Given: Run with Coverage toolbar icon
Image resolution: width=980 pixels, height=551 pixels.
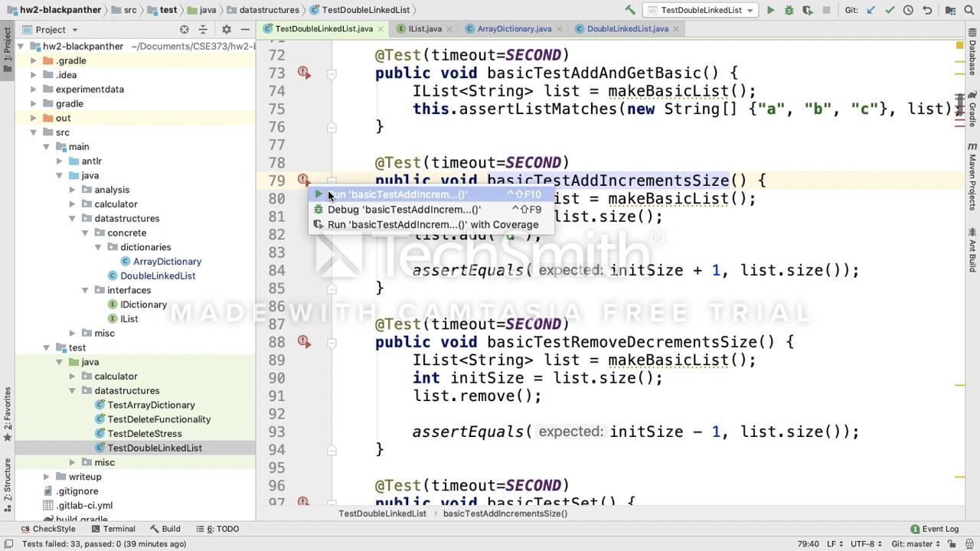Looking at the screenshot, I should pos(807,10).
